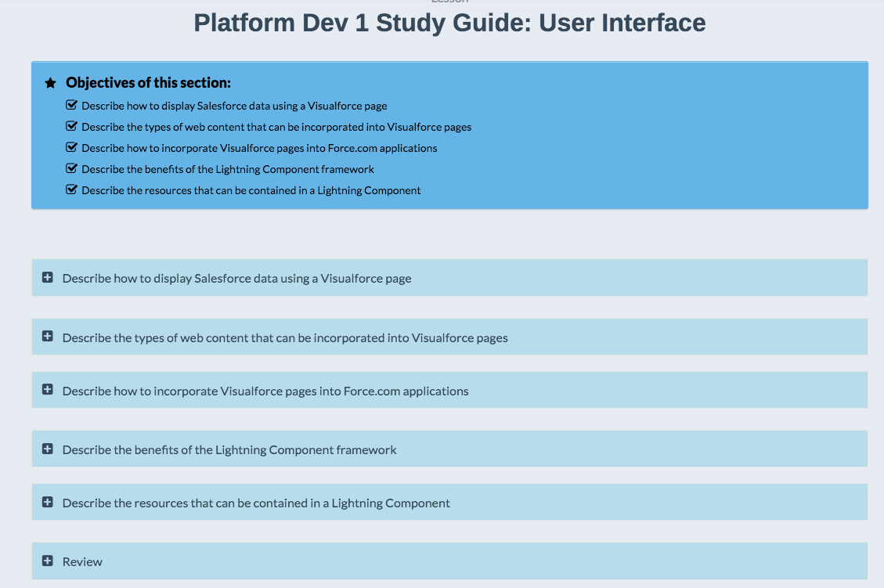
Task: Click the 'Objectives of this section:' heading
Action: pos(148,83)
